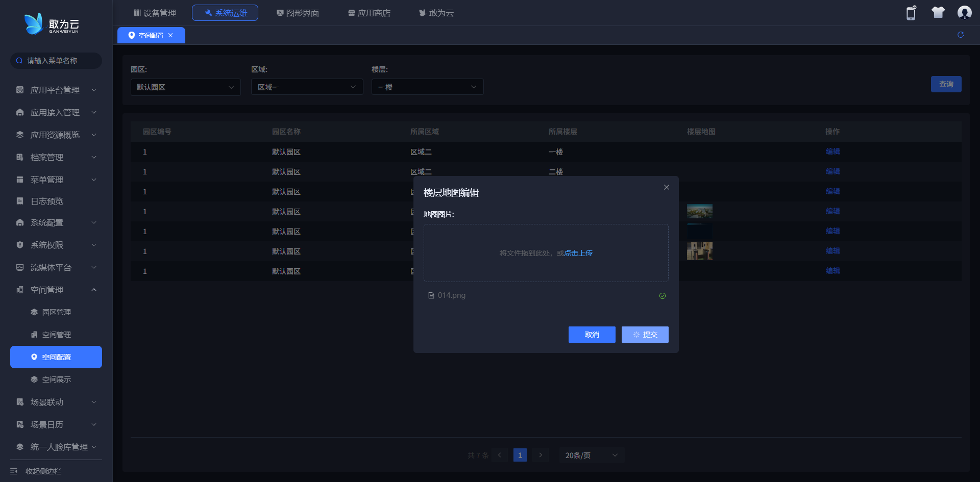The width and height of the screenshot is (980, 482).
Task: Select the 系统运维 top menu
Action: point(225,13)
